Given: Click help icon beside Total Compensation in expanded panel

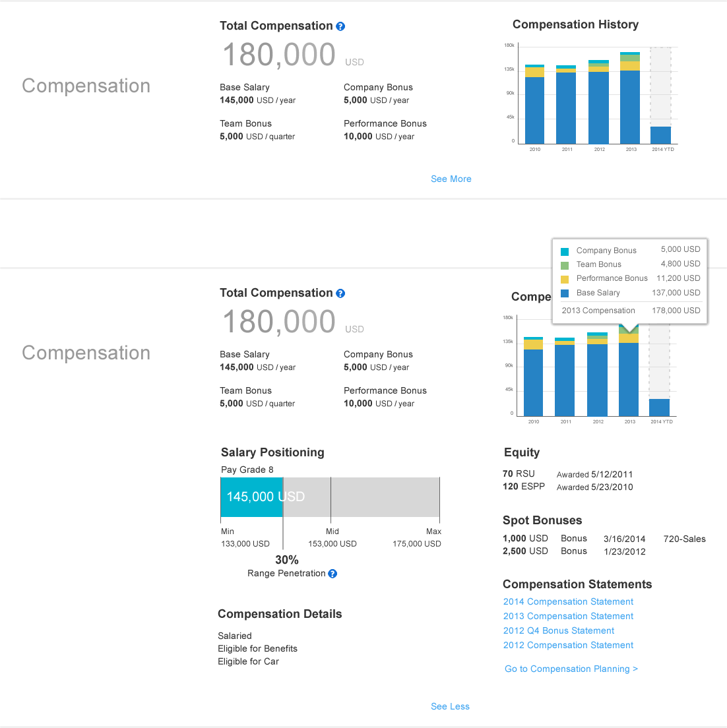Looking at the screenshot, I should [340, 293].
